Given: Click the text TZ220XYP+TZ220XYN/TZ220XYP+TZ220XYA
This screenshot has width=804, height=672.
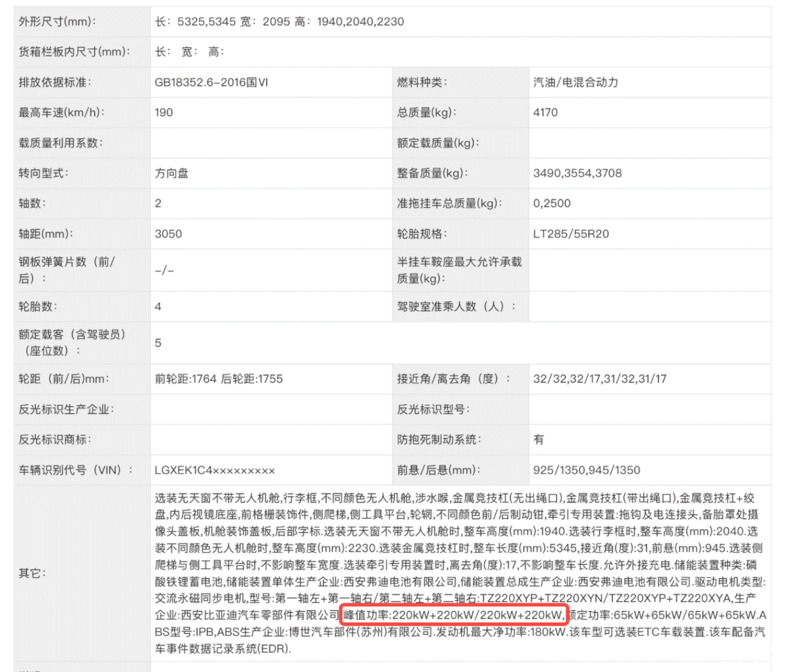Looking at the screenshot, I should point(605,598).
